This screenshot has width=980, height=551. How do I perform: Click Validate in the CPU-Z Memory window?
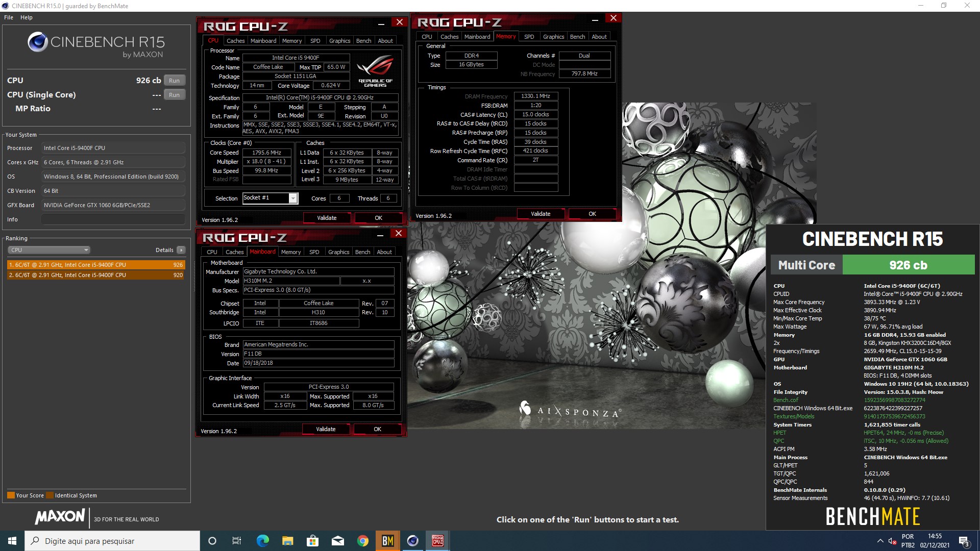click(x=541, y=214)
